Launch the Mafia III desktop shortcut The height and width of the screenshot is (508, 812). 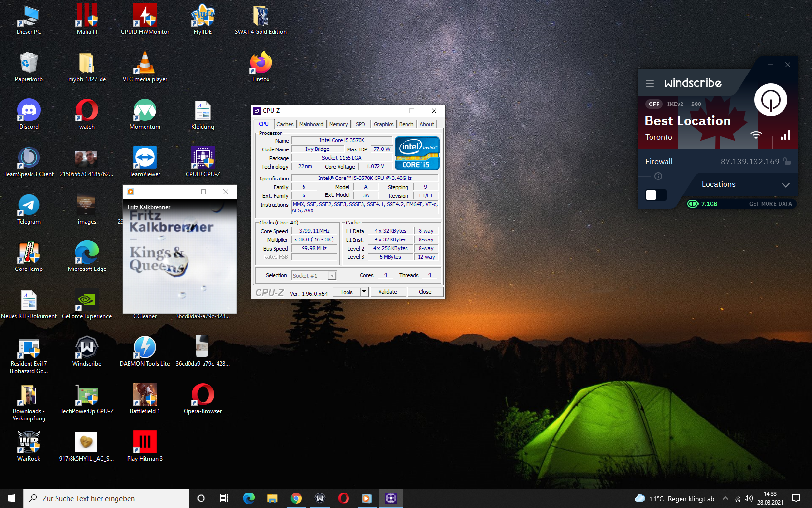[87, 20]
